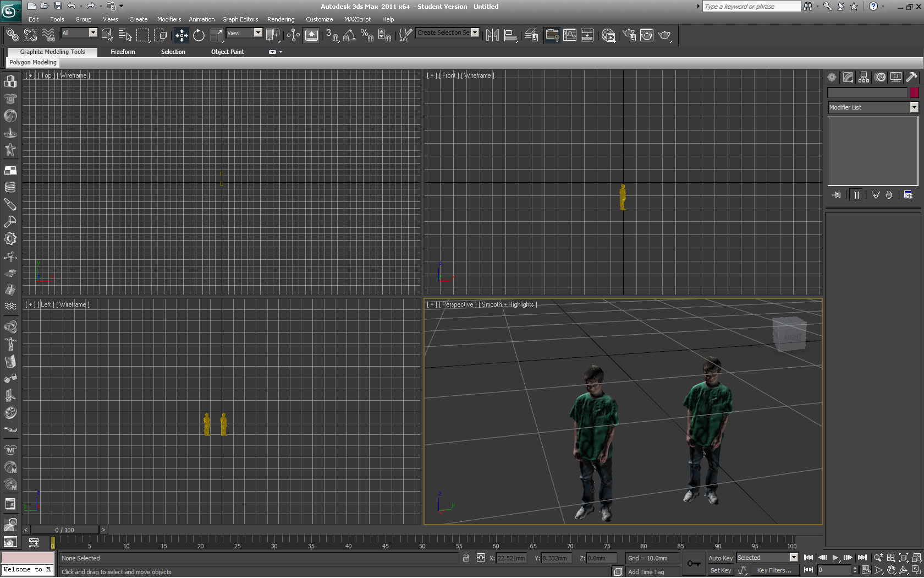This screenshot has width=924, height=578.
Task: Click the Bind to Space Warp icon
Action: tap(48, 35)
